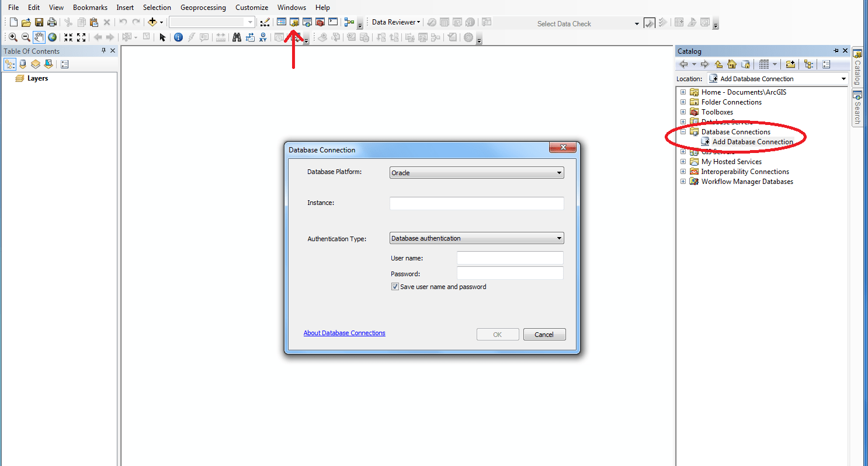Open the Catalog window from the Standard toolbar

pos(294,22)
